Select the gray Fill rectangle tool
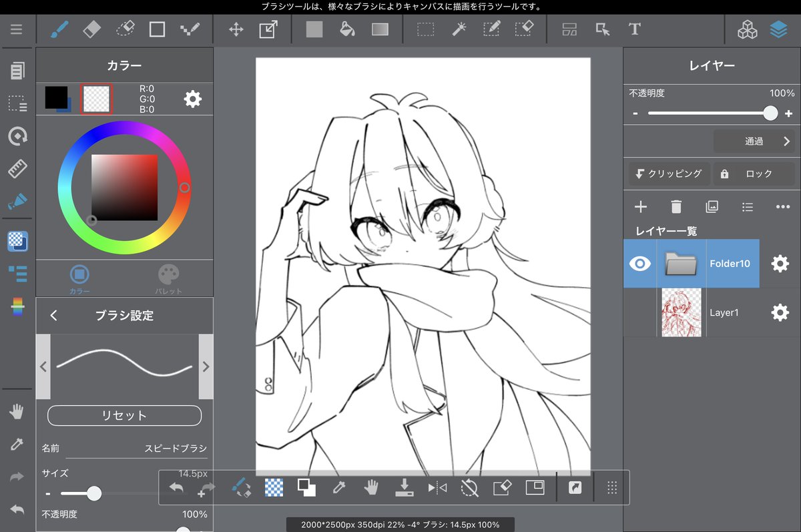Image resolution: width=801 pixels, height=532 pixels. coord(314,29)
